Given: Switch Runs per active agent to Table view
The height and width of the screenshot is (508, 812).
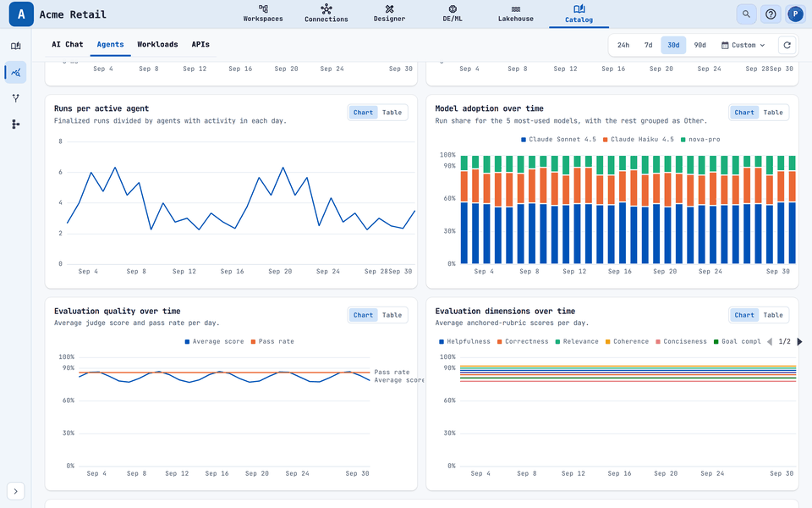Looking at the screenshot, I should pyautogui.click(x=392, y=113).
